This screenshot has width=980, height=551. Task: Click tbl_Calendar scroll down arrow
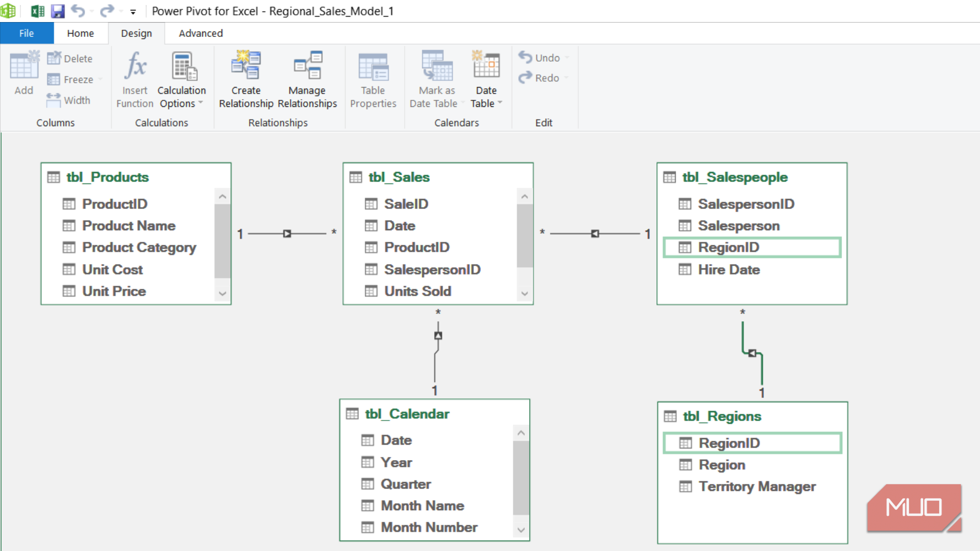[521, 530]
